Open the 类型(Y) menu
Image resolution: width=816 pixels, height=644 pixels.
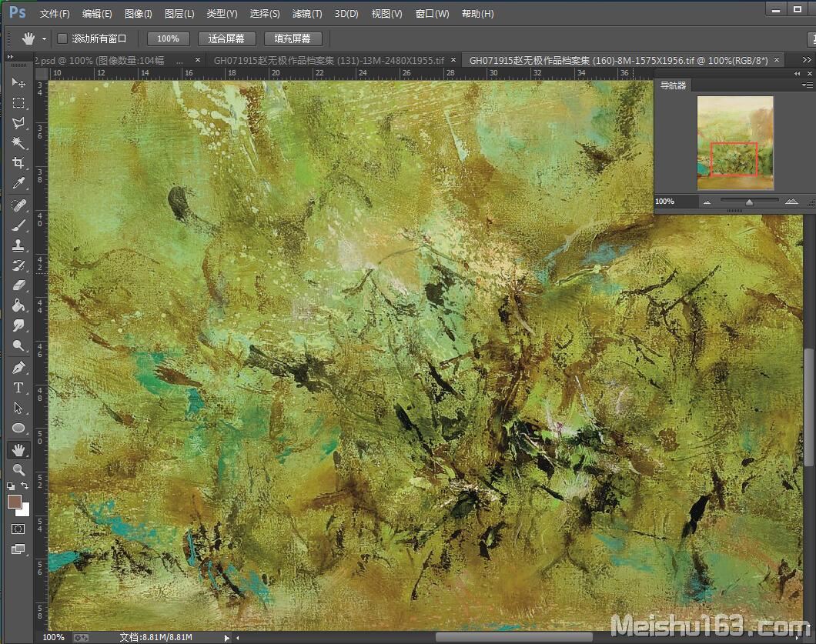click(222, 14)
